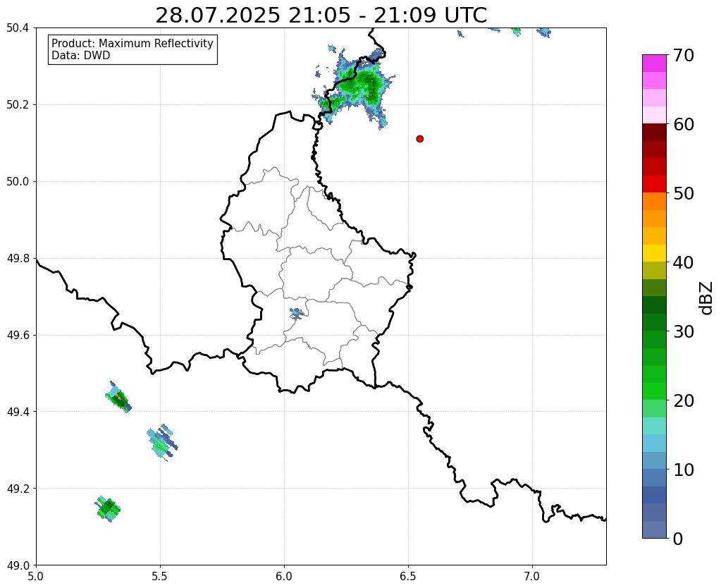This screenshot has width=721, height=588.
Task: Click the red station marker dot
Action: coord(419,139)
